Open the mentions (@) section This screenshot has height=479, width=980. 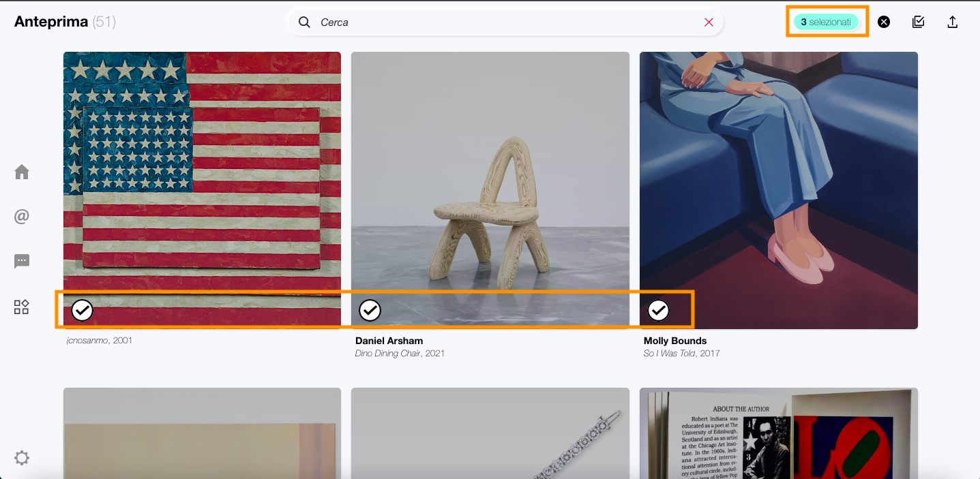[22, 217]
